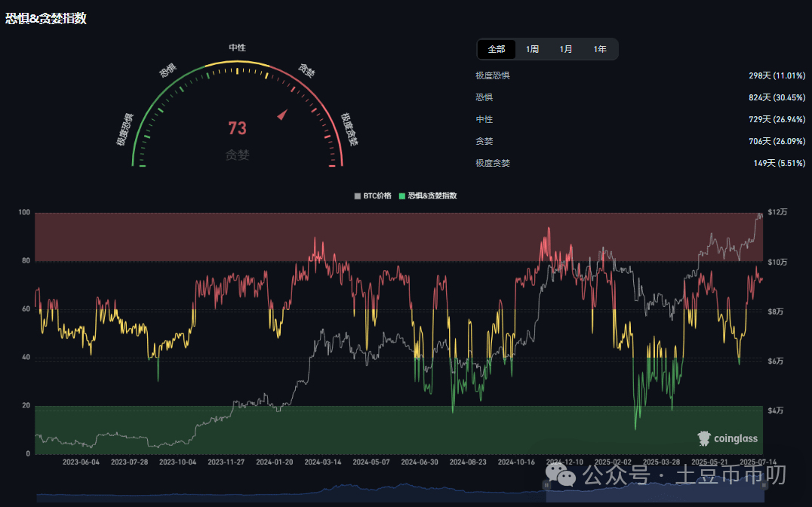This screenshot has width=812, height=507.
Task: Click the 20 index axis label
Action: pos(26,405)
